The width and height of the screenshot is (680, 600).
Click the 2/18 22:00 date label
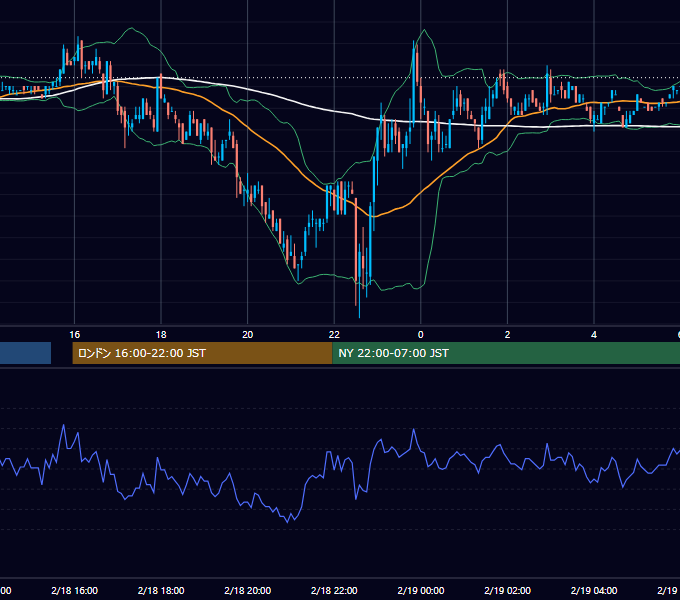pos(334,590)
